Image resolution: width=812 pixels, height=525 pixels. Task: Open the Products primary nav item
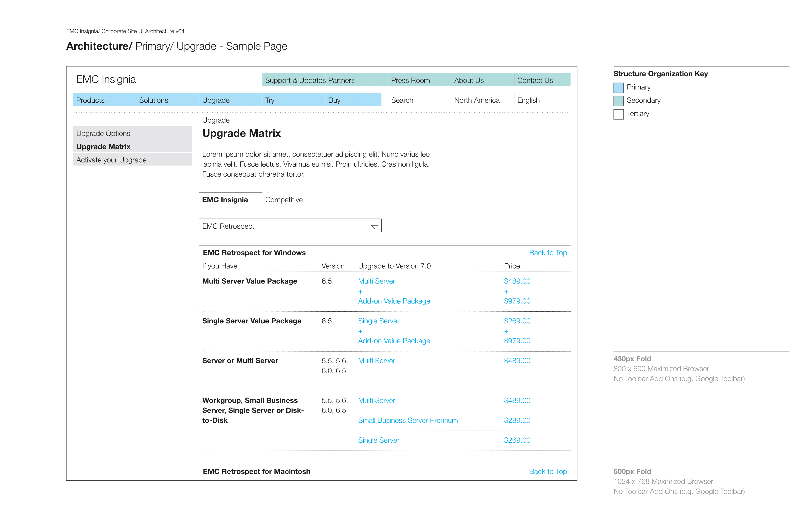(104, 100)
